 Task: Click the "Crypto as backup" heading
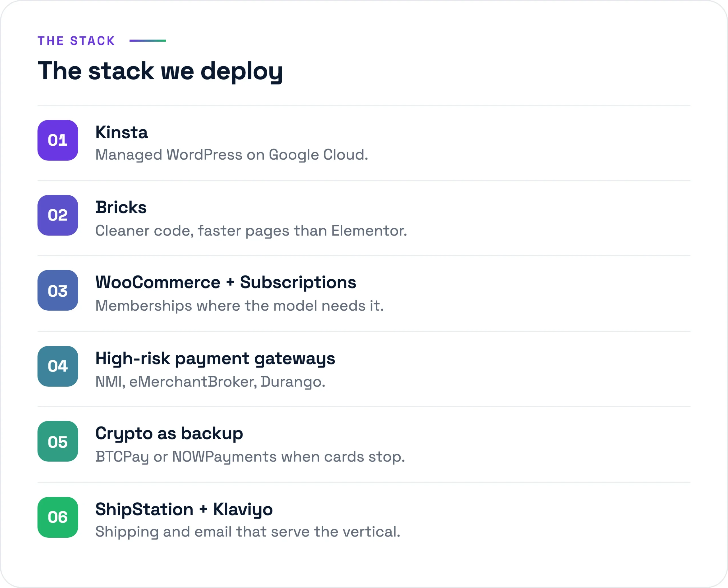[169, 434]
